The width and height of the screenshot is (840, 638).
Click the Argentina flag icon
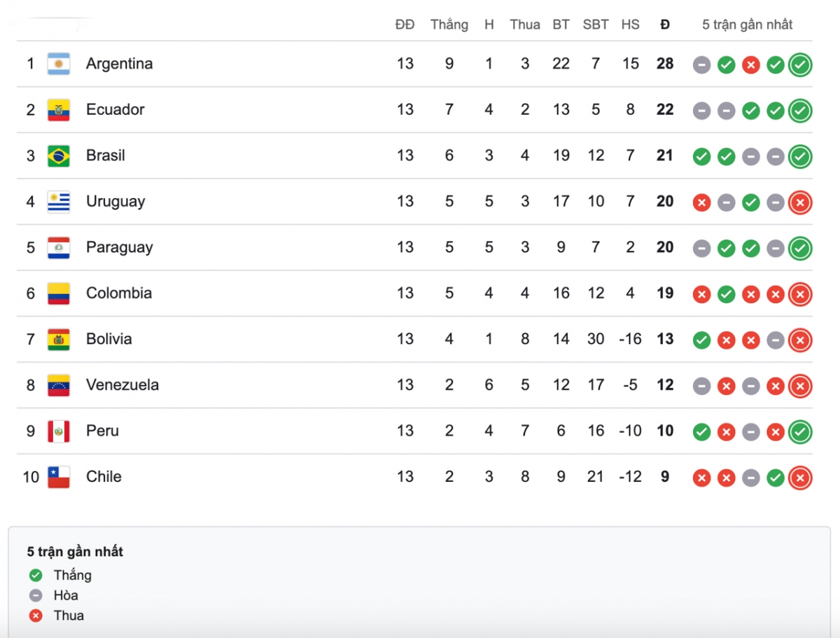(59, 64)
